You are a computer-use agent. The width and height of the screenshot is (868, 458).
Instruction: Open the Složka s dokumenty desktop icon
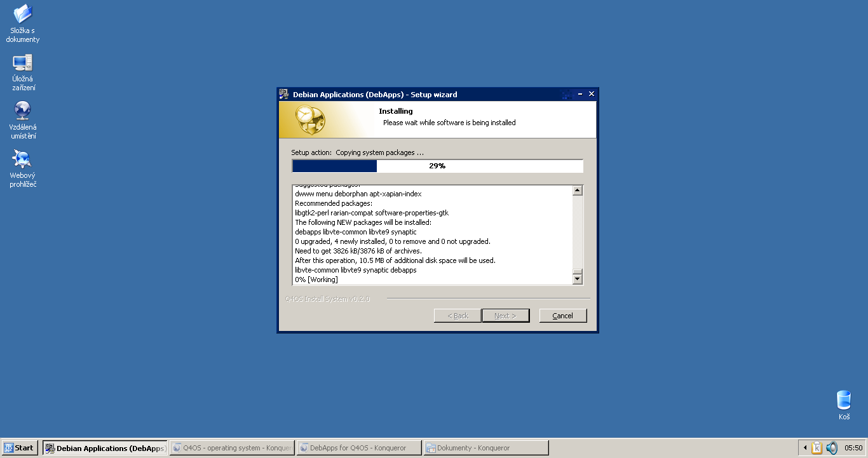23,24
